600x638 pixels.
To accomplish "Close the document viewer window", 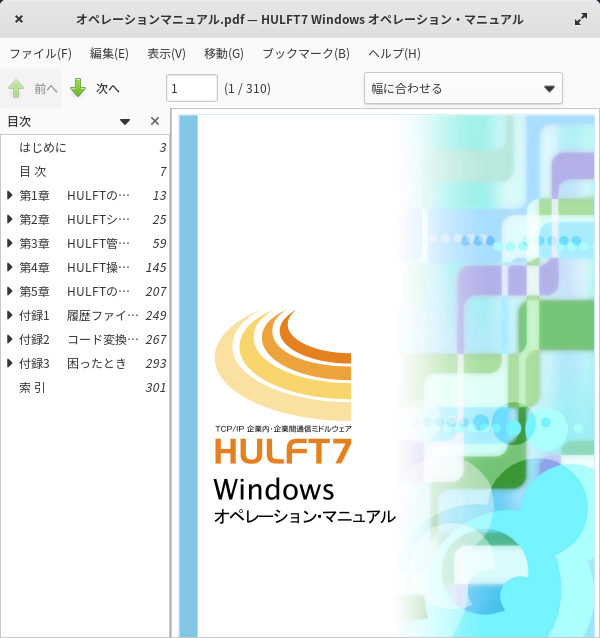I will [x=19, y=19].
